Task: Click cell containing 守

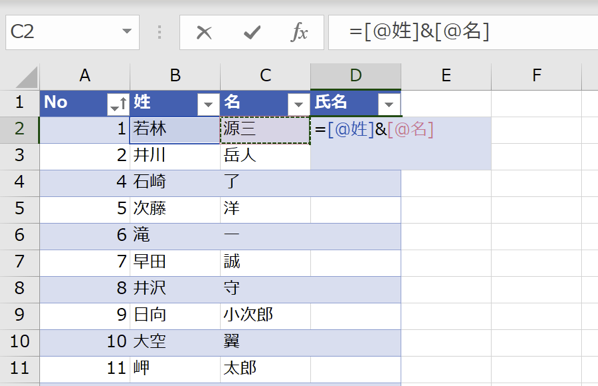Action: [x=265, y=289]
